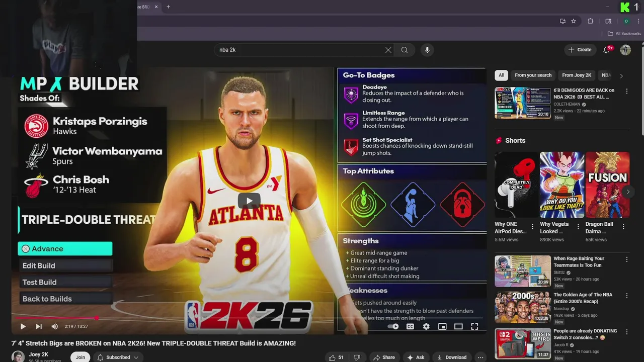Click the YouTube search magnifier button
644x362 pixels.
click(x=405, y=50)
